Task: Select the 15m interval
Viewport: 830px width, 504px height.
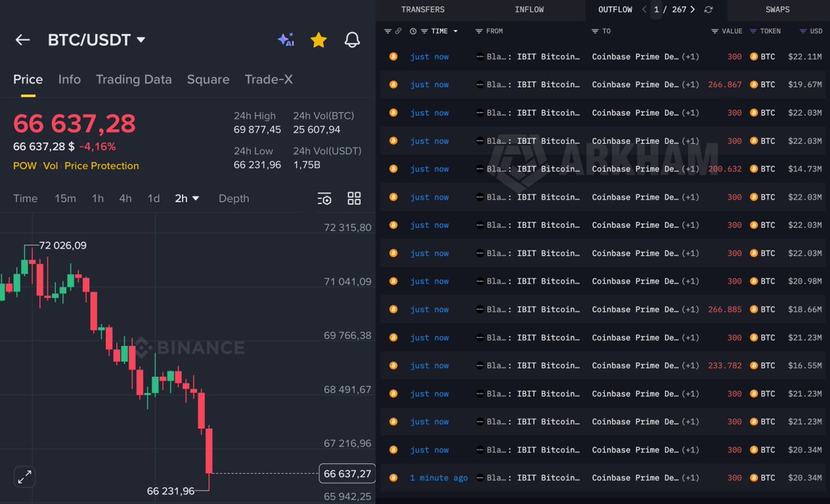Action: click(x=65, y=198)
